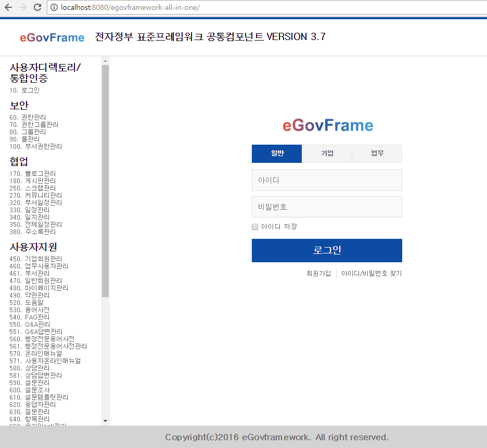This screenshot has height=448, width=487.
Task: Click sidebar scrollbar up arrow
Action: (x=105, y=61)
